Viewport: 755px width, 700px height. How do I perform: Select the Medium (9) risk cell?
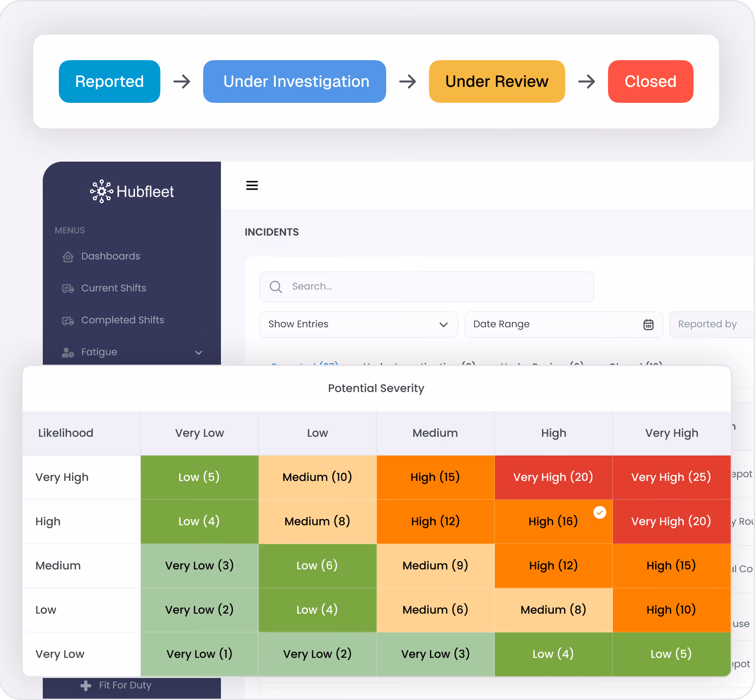pyautogui.click(x=436, y=566)
